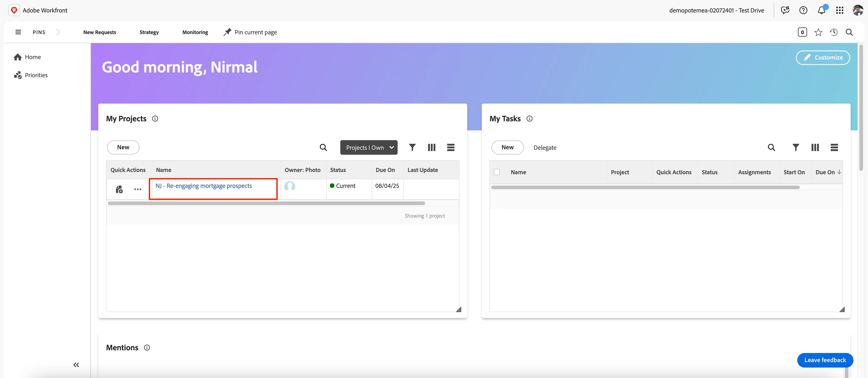868x378 pixels.
Task: Open grouping lines icon in My Tasks
Action: (x=834, y=147)
